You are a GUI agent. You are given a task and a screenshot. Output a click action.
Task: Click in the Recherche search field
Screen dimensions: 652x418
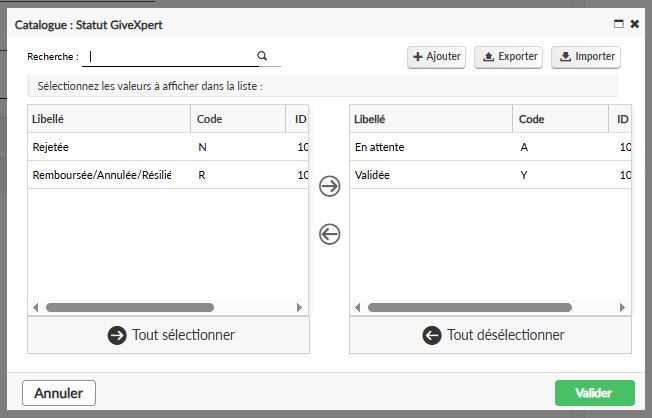tap(170, 57)
